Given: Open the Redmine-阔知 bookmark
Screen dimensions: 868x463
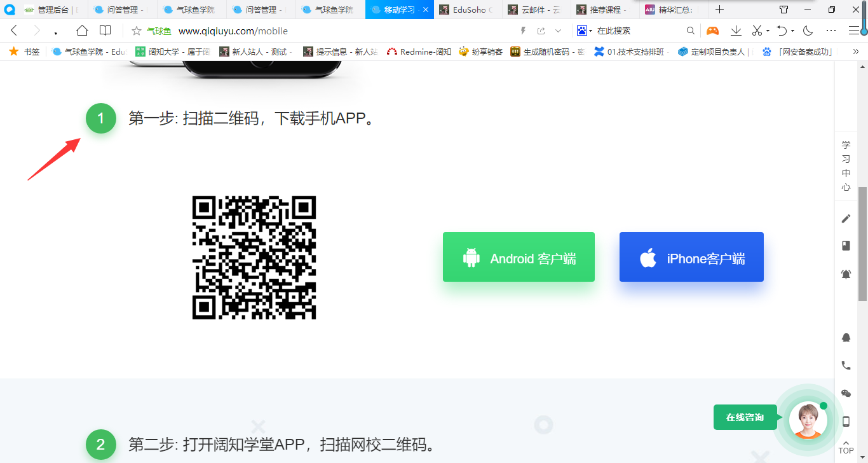Looking at the screenshot, I should [x=419, y=52].
